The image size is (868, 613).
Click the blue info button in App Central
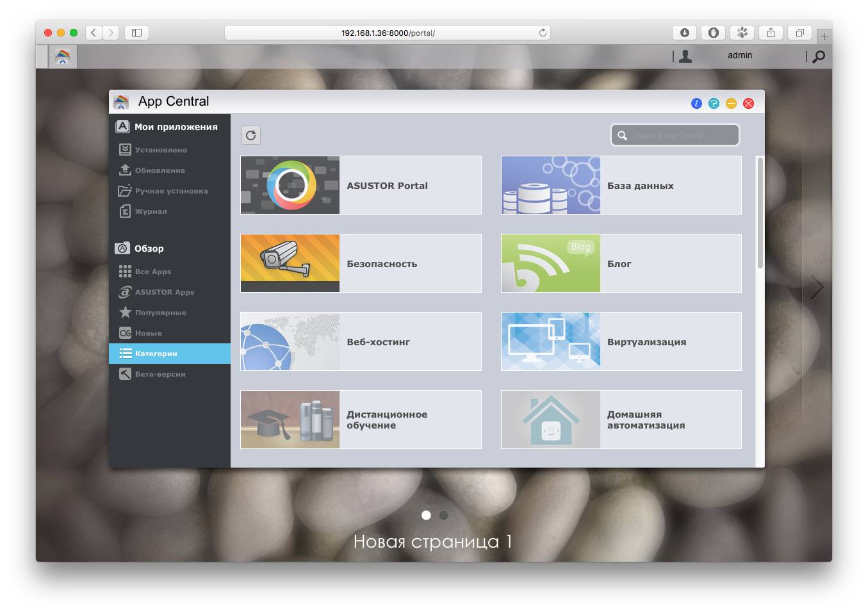point(696,103)
